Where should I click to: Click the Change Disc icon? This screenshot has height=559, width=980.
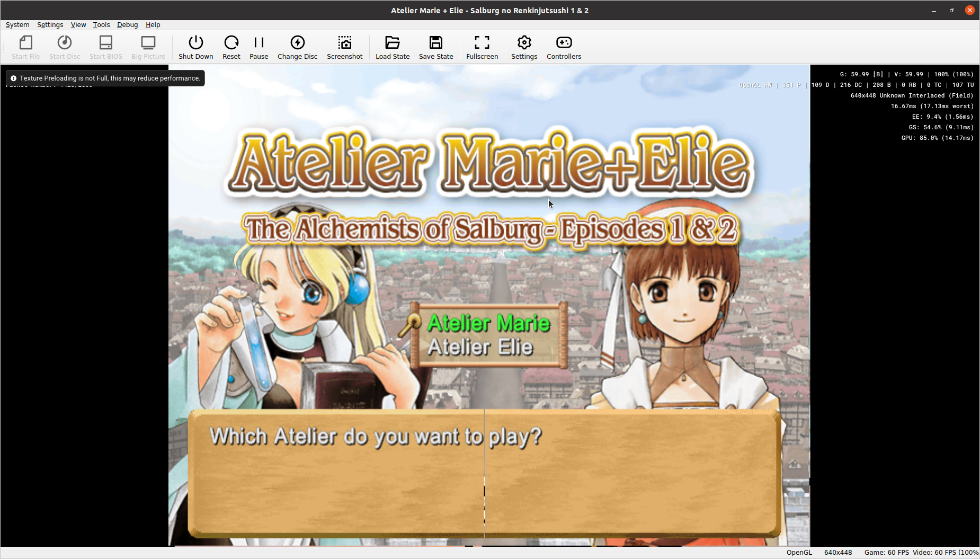[x=297, y=47]
